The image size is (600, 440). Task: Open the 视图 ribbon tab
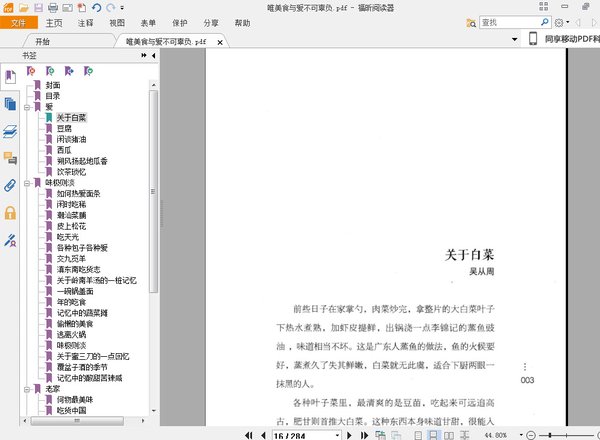[x=117, y=23]
